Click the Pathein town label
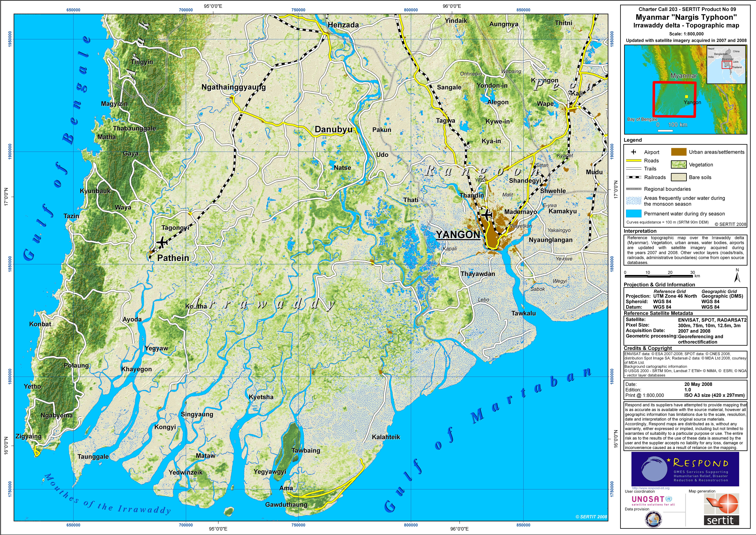The image size is (756, 535). point(173,258)
